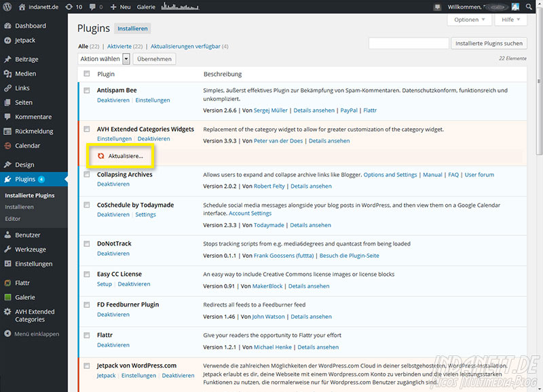Click the Installieren button next to Plugins heading
Viewport: 543px width, 392px height.
pos(132,28)
